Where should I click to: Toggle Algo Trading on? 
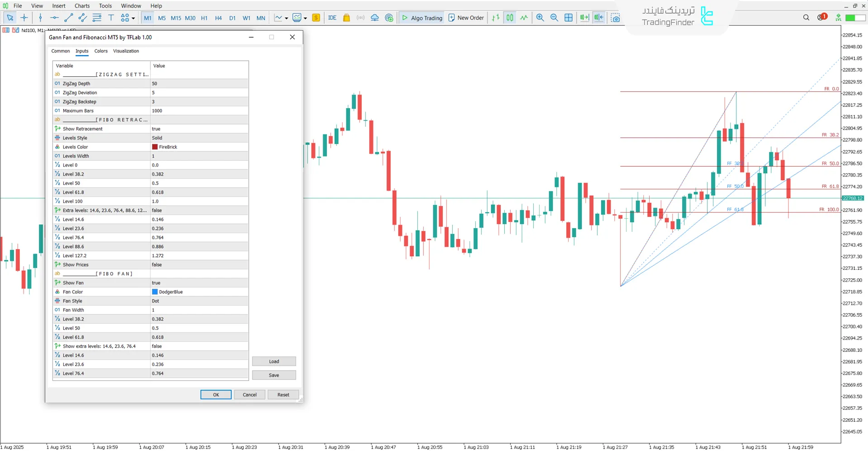tap(421, 18)
